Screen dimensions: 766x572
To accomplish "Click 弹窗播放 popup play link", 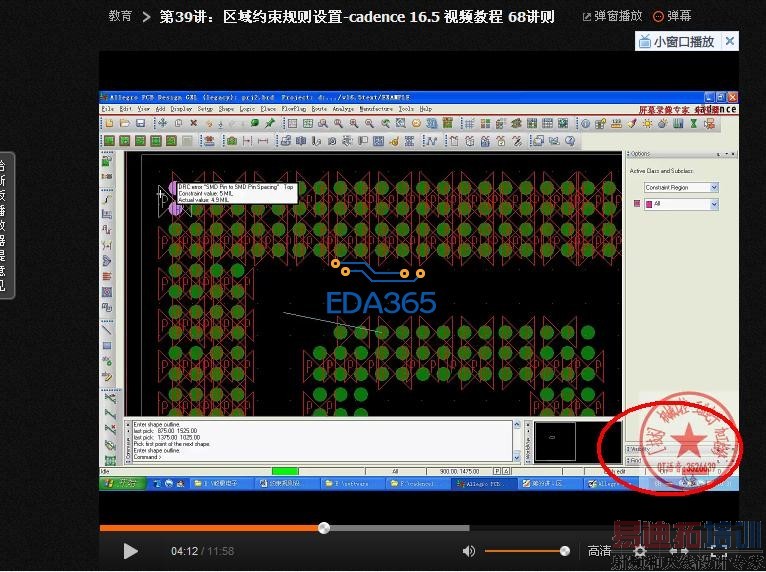I will point(613,16).
